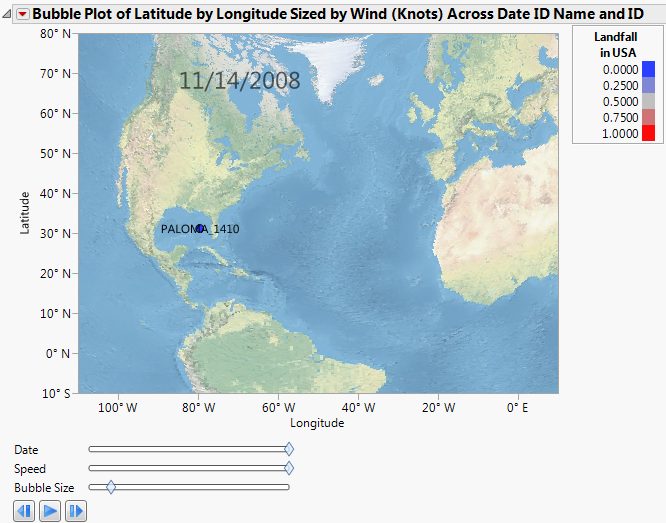Click the step backward playback button
This screenshot has height=523, width=666.
(x=24, y=511)
